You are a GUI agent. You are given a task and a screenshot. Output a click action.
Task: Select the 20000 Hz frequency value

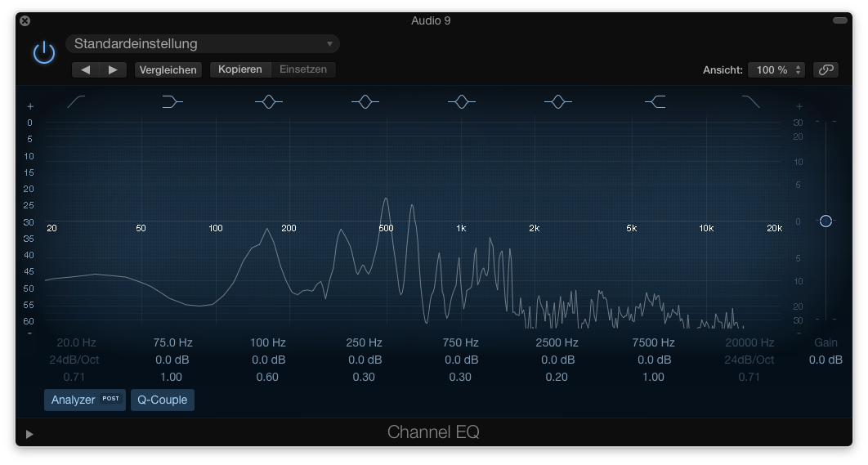click(749, 342)
